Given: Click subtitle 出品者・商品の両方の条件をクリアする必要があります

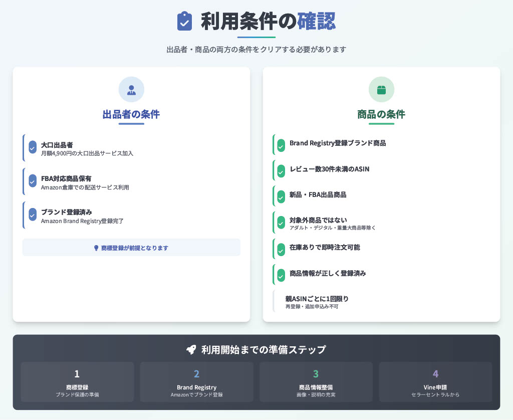Looking at the screenshot, I should [256, 50].
